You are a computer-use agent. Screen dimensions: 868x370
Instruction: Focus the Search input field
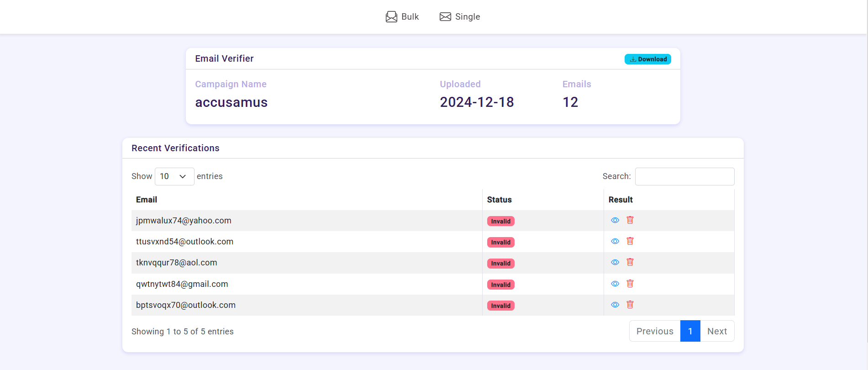(x=684, y=176)
